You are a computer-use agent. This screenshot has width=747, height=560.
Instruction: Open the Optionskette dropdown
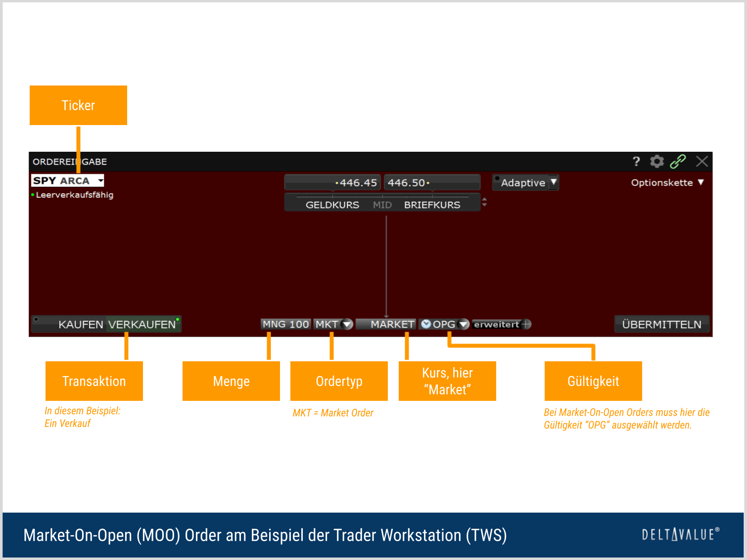[667, 182]
